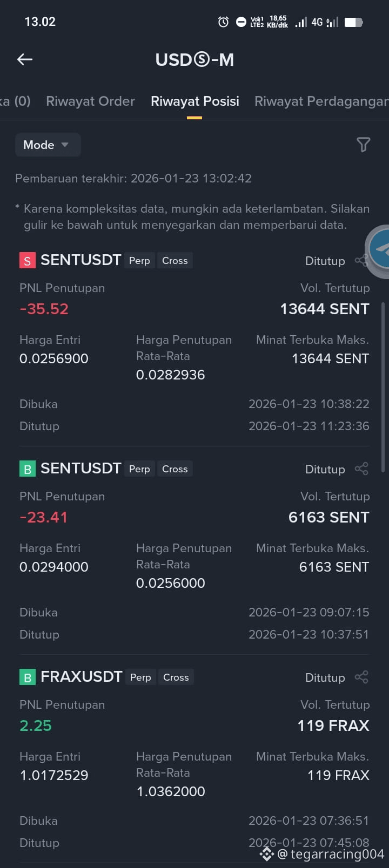
Task: Tap the red S badge on SENTUSDT
Action: tap(28, 261)
